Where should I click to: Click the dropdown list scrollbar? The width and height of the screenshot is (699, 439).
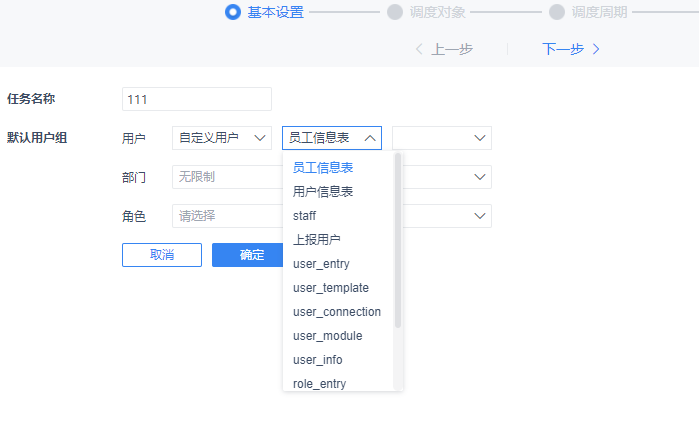point(398,240)
